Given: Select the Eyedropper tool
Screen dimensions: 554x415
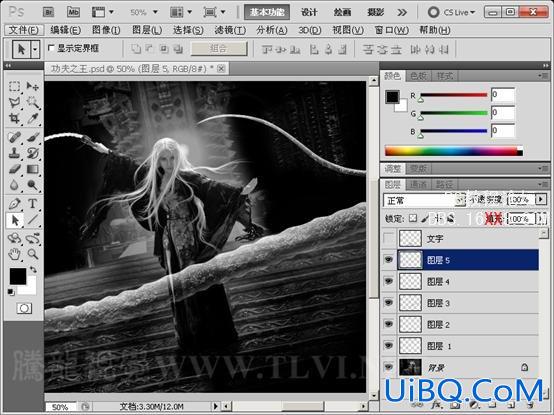Looking at the screenshot, I should (x=33, y=119).
